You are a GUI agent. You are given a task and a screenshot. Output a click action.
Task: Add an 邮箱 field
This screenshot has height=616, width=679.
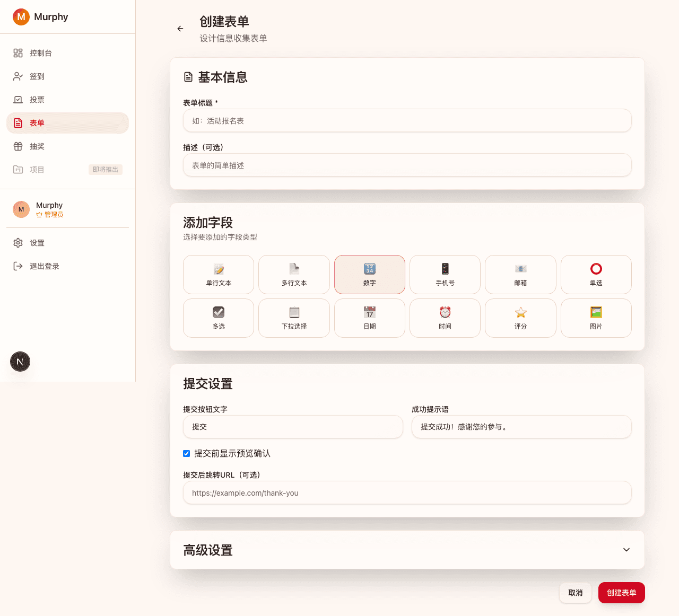point(520,275)
